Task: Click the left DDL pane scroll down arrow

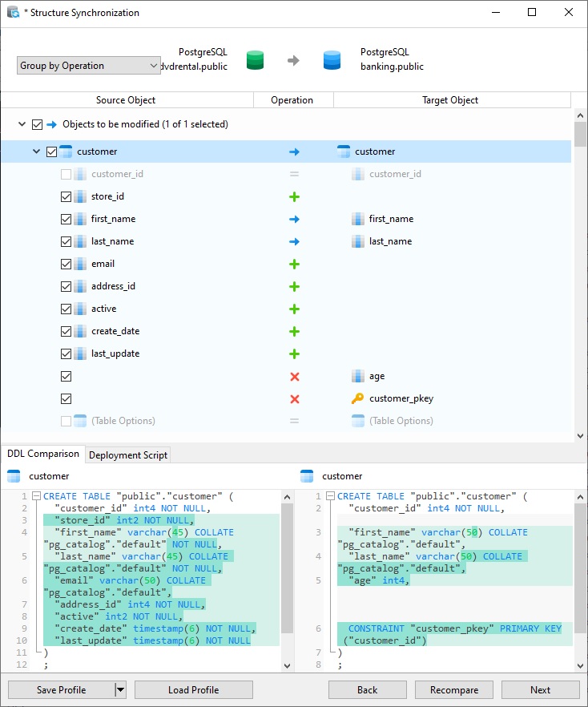Action: coord(287,666)
